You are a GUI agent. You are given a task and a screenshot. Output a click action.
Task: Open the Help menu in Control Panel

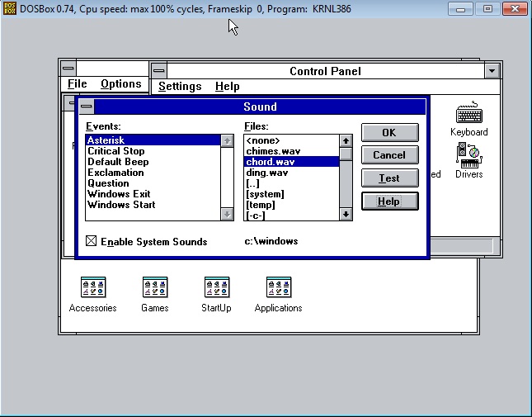click(x=228, y=86)
